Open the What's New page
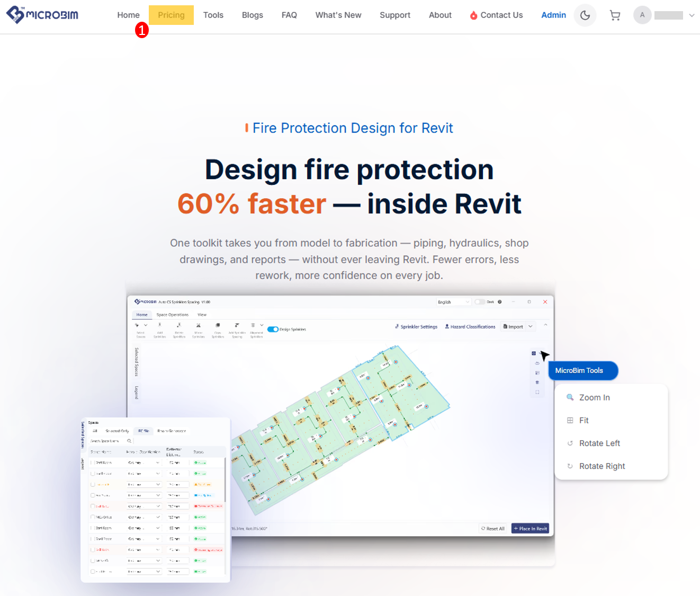This screenshot has height=596, width=700. tap(338, 15)
